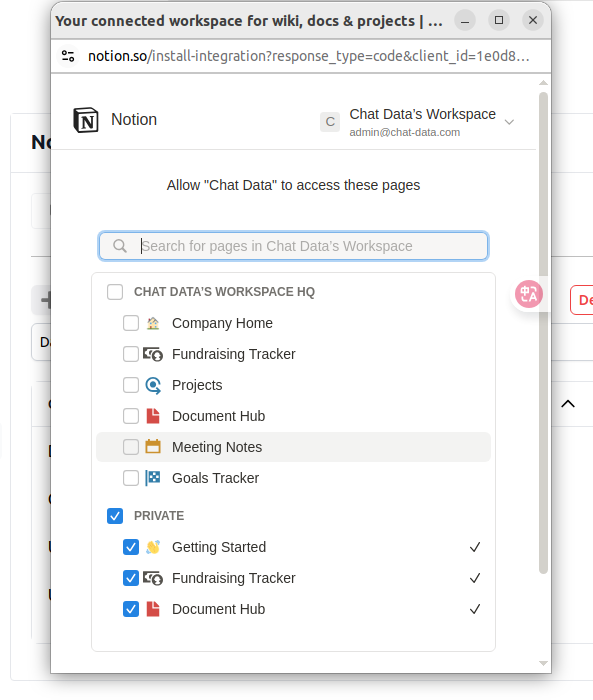
Task: Maximize the Notion popup window
Action: coord(499,21)
